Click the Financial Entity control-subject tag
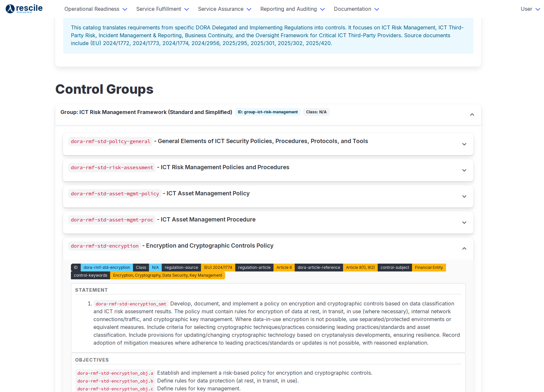544x392 pixels. click(429, 268)
